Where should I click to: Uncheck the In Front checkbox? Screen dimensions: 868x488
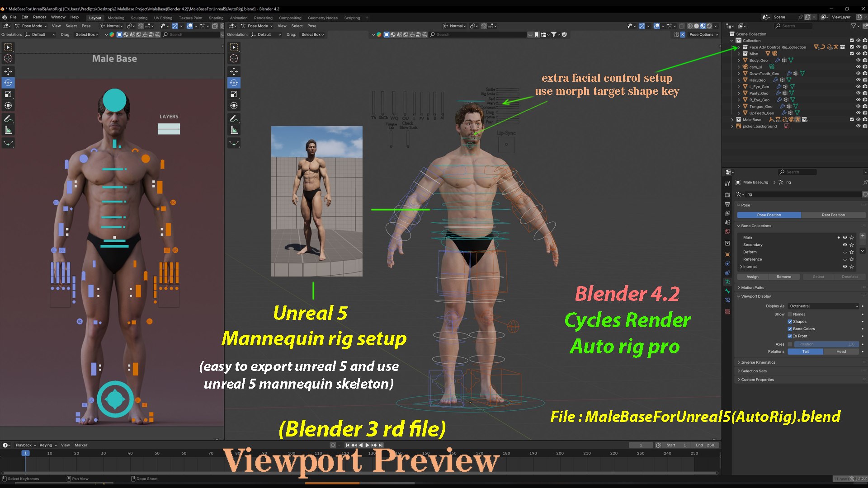point(790,336)
